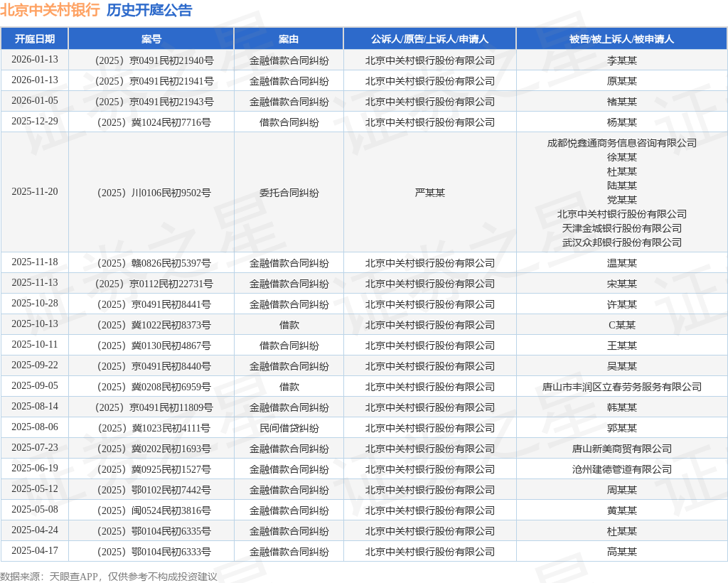The image size is (728, 583).
Task: Click defendant 郭某某
Action: point(621,428)
